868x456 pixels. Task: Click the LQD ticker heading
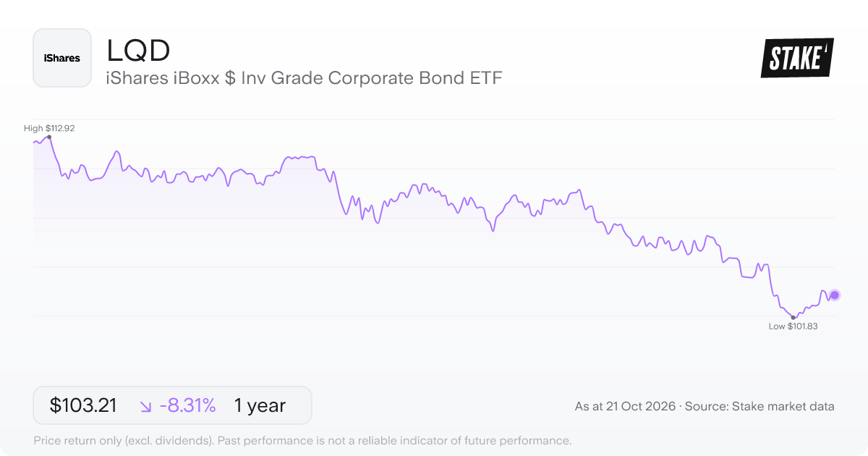[138, 50]
